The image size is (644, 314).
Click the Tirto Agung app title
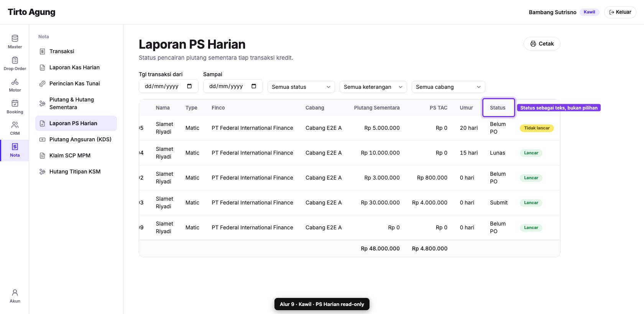tap(31, 12)
